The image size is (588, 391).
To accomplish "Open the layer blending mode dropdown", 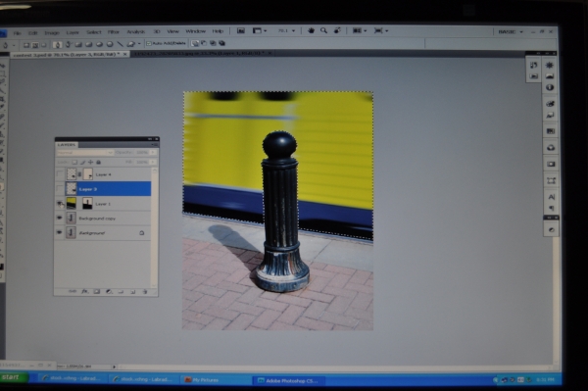I will coord(84,153).
